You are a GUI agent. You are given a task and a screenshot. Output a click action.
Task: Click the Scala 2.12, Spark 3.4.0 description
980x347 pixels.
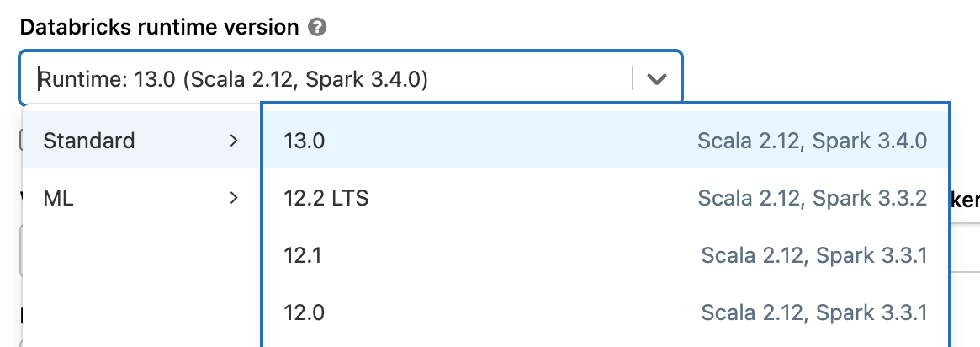812,141
